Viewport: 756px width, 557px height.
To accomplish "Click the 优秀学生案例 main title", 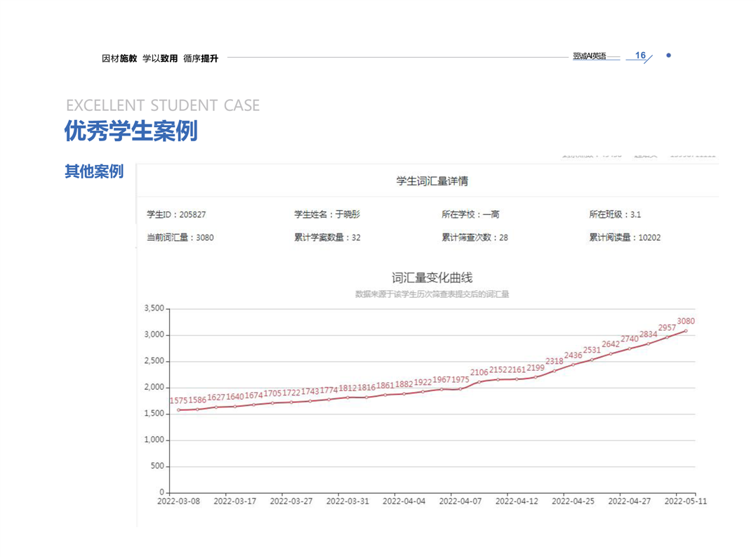I will point(131,131).
